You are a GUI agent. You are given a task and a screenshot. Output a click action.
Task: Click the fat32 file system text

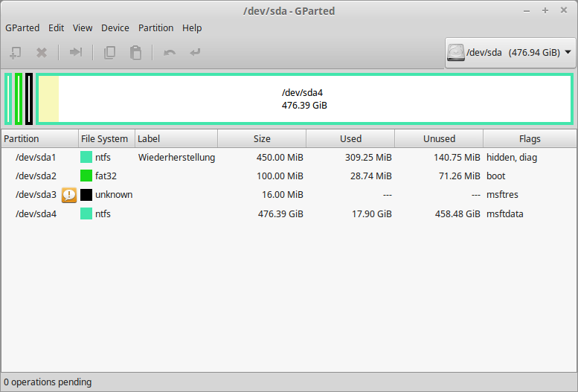tap(106, 176)
